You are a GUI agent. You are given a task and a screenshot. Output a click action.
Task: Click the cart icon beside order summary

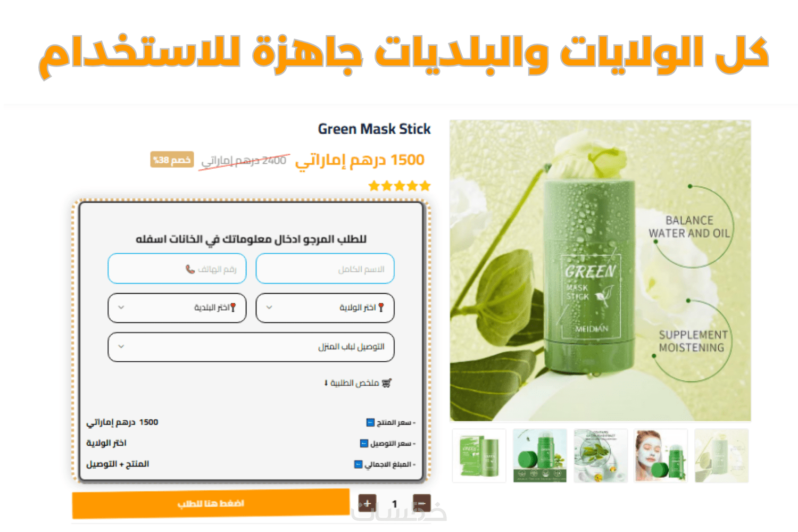[x=387, y=383]
